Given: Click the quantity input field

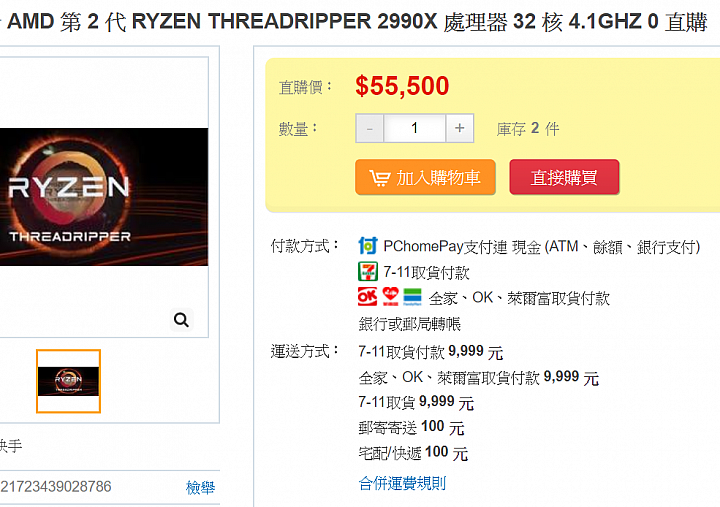Looking at the screenshot, I should [415, 128].
